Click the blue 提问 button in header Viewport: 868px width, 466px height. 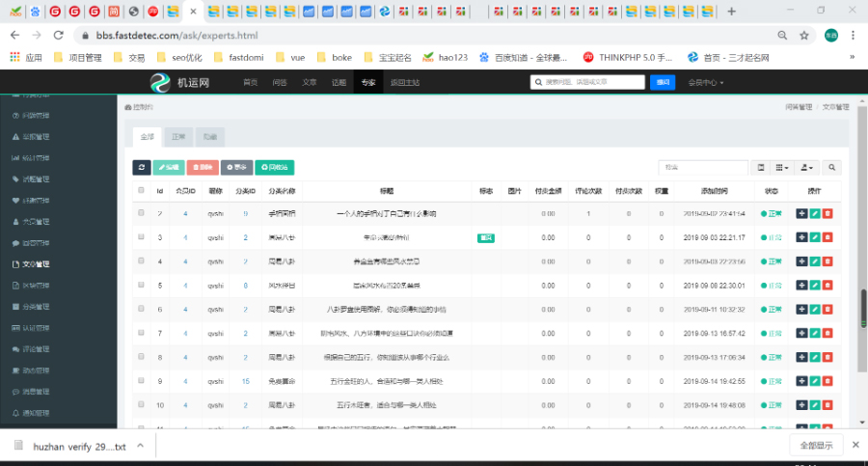(x=663, y=83)
